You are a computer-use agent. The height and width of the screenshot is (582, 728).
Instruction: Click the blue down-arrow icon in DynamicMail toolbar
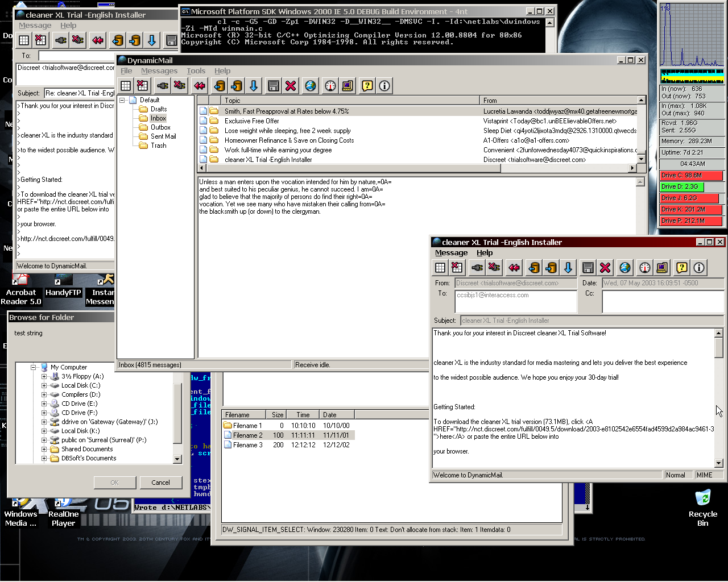(x=254, y=86)
